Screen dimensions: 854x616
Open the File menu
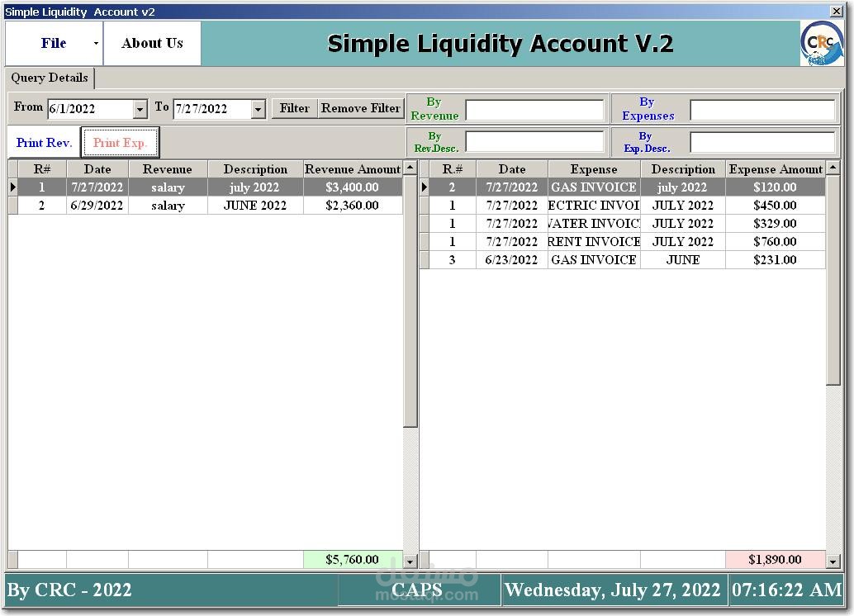tap(52, 42)
